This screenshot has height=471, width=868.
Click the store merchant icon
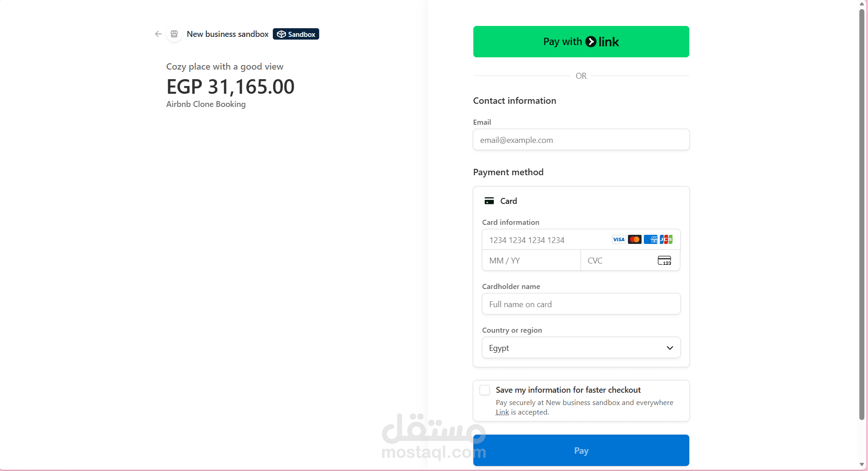[174, 34]
